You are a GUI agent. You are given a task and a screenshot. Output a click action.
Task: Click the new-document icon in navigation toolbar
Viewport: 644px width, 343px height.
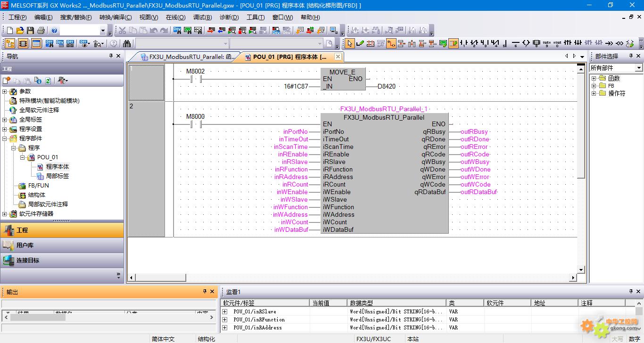(7, 81)
